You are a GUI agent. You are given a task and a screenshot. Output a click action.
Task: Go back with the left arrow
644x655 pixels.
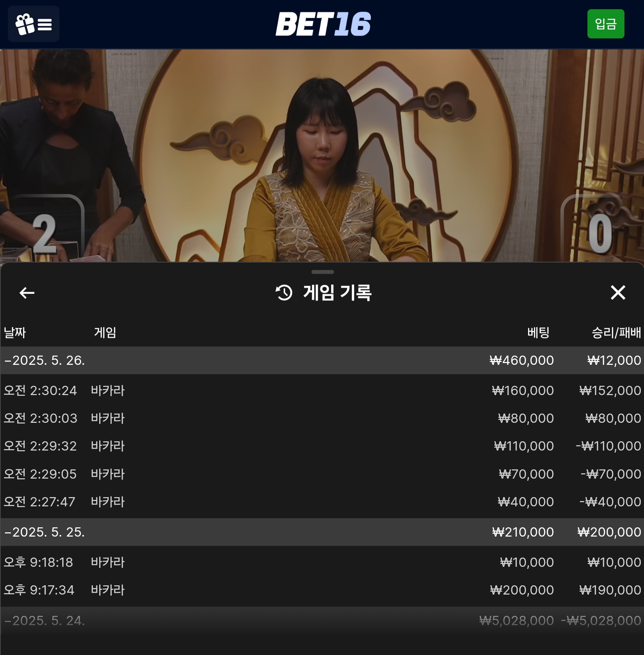[x=27, y=293]
